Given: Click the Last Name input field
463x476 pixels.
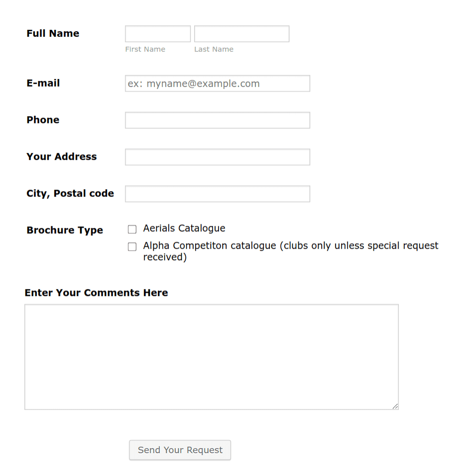Looking at the screenshot, I should [x=241, y=33].
